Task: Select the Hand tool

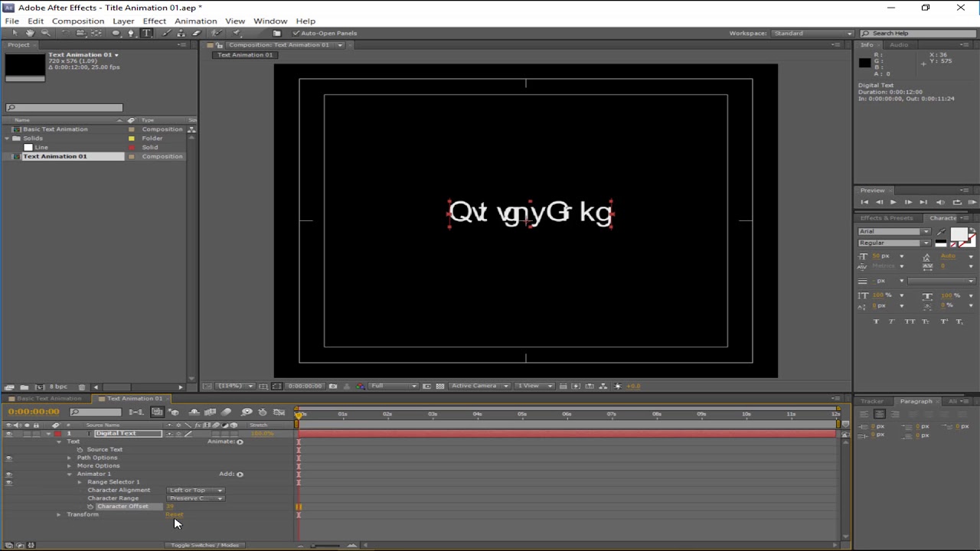Action: point(30,33)
